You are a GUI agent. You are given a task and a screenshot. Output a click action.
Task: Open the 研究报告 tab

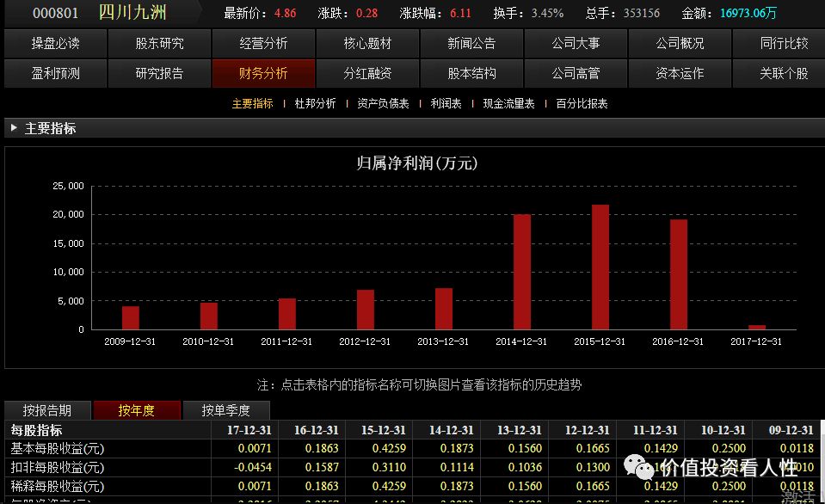tap(159, 73)
